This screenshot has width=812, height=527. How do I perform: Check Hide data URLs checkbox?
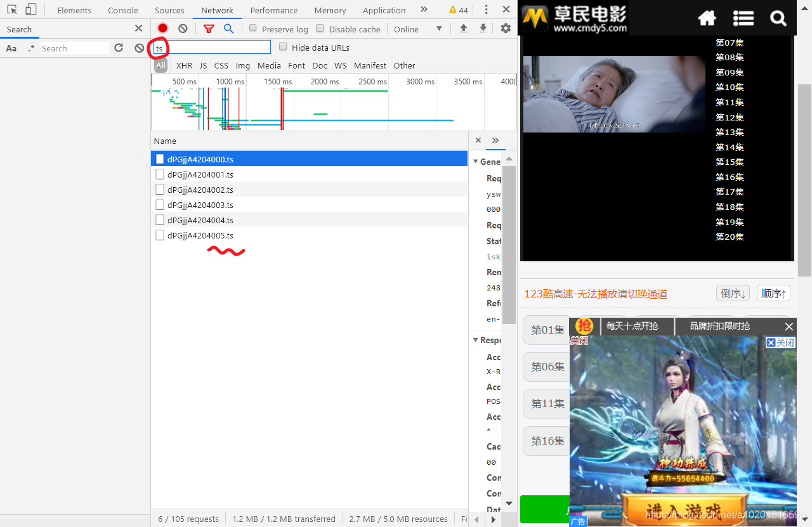(283, 47)
